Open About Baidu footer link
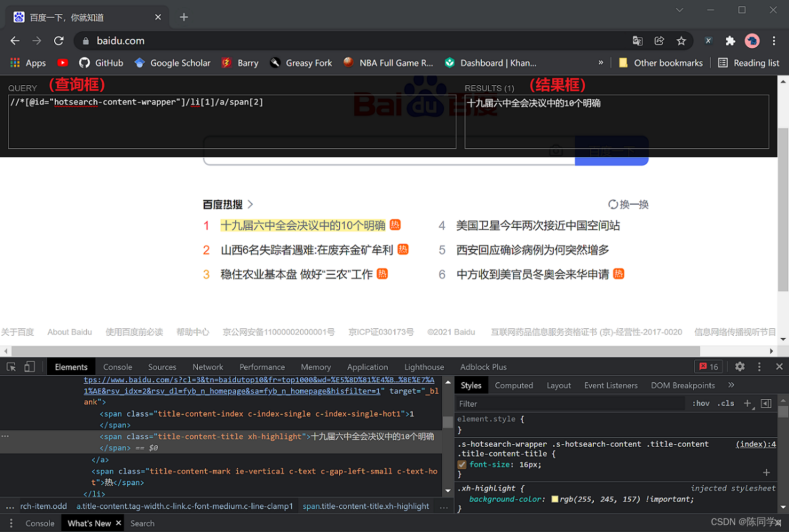This screenshot has width=789, height=532. (70, 332)
